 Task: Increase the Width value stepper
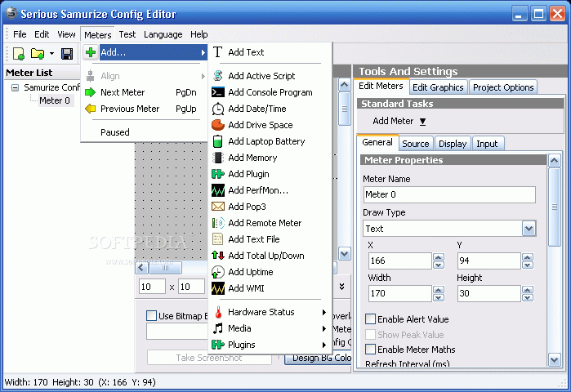(439, 290)
